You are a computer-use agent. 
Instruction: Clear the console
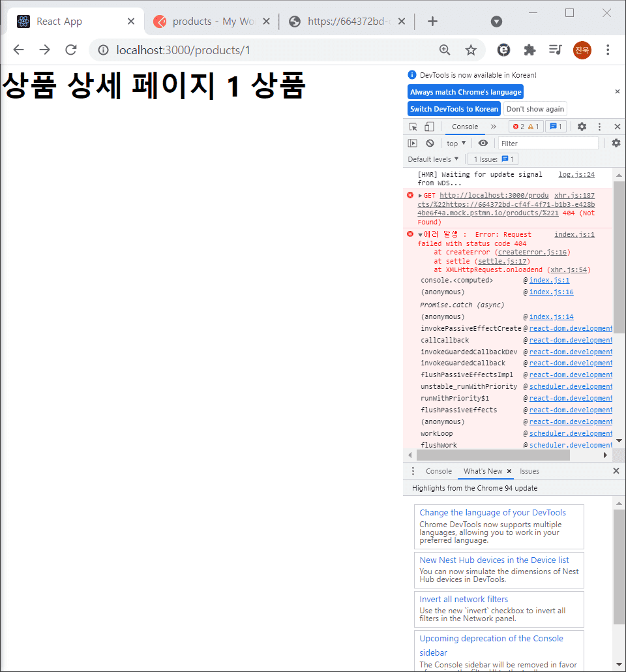[430, 144]
